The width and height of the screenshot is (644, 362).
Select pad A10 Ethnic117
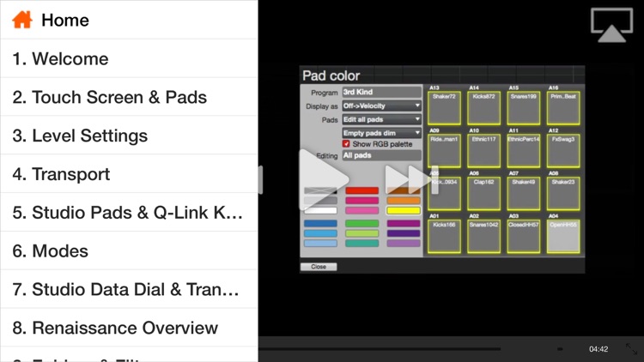coord(483,151)
